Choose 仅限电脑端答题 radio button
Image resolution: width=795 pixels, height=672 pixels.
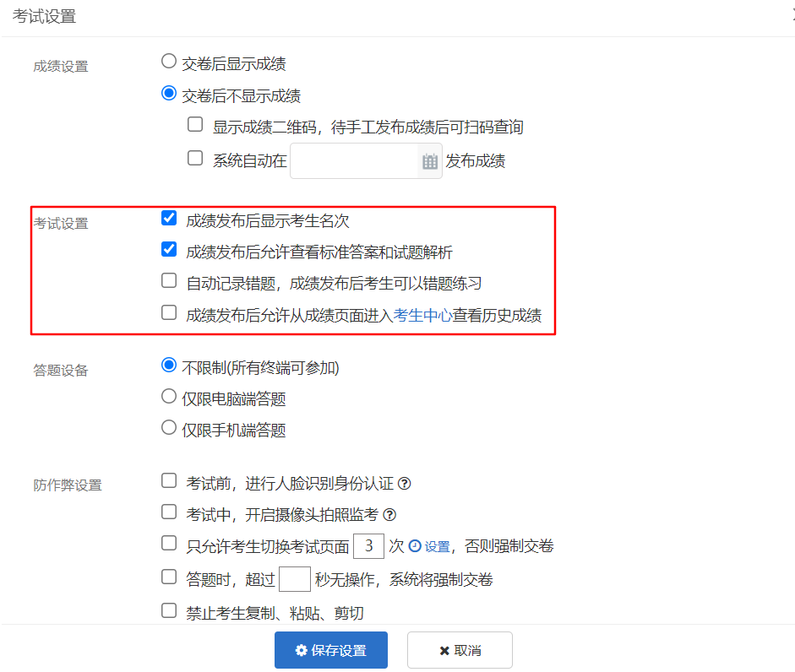click(169, 396)
